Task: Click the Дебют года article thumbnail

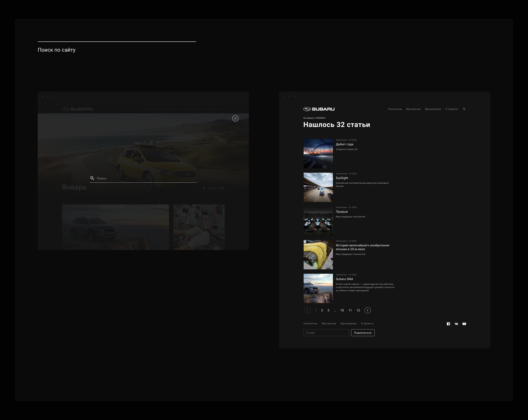Action: tap(318, 154)
